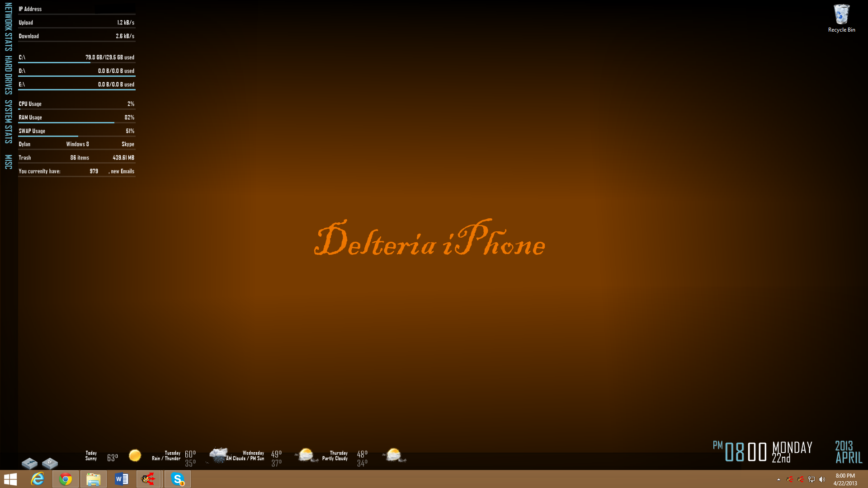This screenshot has height=488, width=868.
Task: Click the NETWORK STATS sidebar label
Action: (8, 26)
